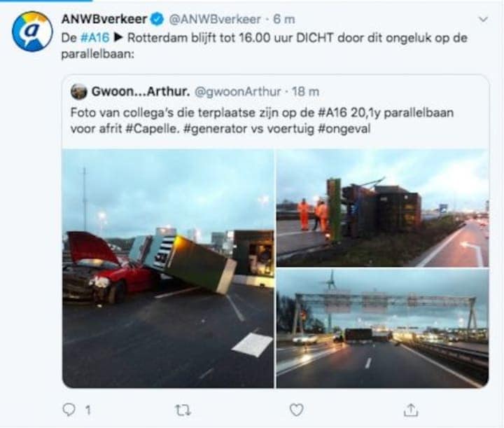Open the 6 m timestamp link

(283, 20)
